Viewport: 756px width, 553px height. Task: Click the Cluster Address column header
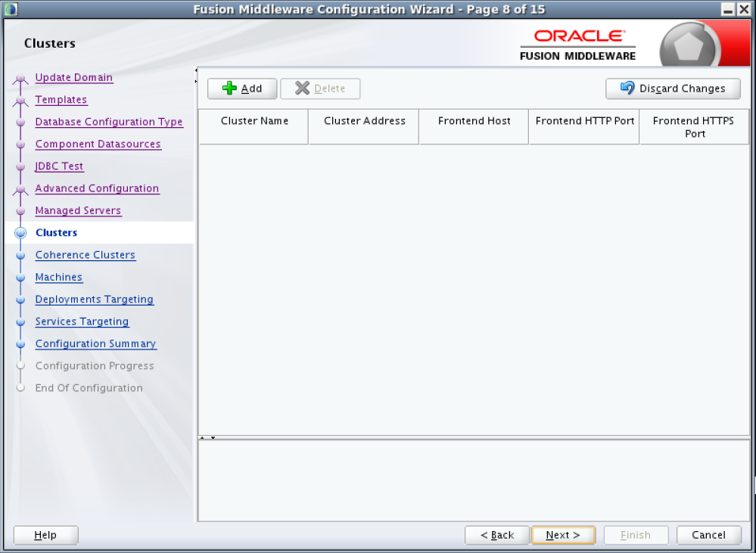click(364, 127)
